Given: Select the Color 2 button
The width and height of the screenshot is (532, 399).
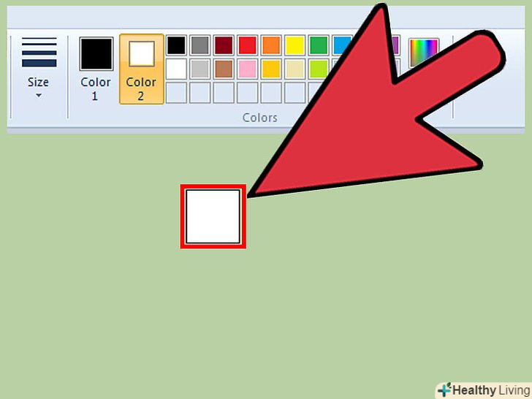Looking at the screenshot, I should (142, 69).
